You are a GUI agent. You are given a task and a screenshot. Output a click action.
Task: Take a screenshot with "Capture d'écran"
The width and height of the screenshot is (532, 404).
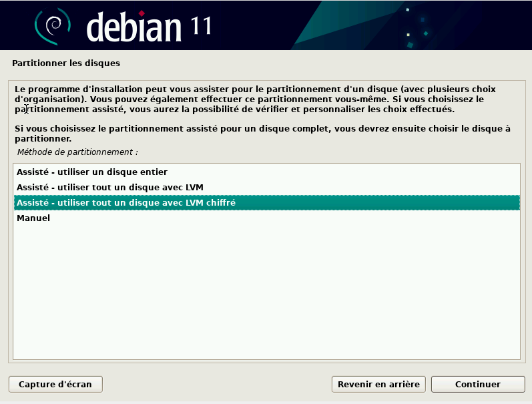click(x=55, y=384)
